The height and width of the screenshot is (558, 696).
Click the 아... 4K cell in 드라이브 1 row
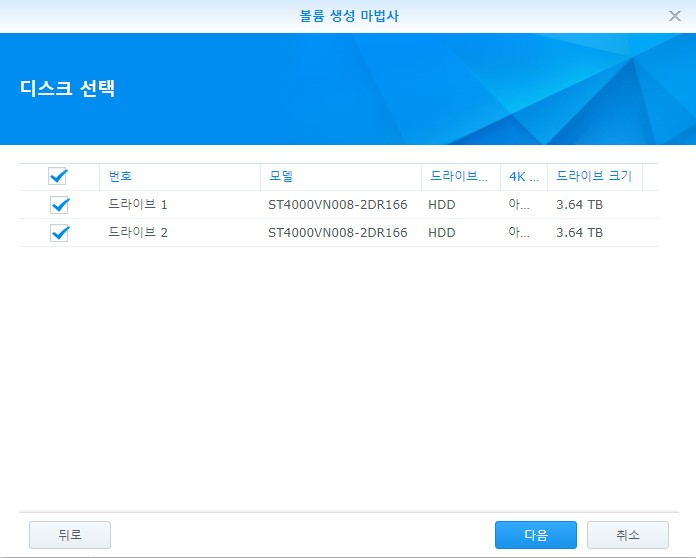(519, 205)
